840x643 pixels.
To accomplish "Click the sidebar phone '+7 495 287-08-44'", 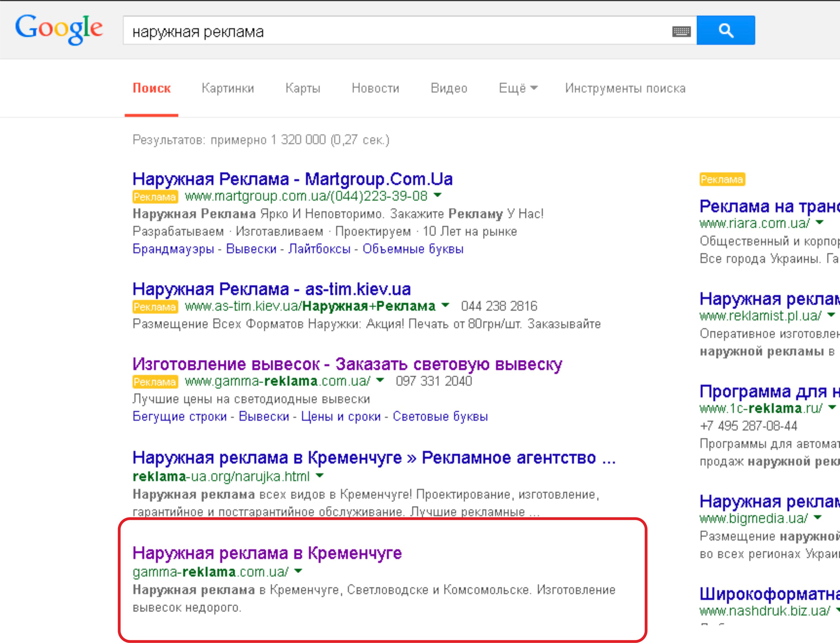I will tap(749, 426).
